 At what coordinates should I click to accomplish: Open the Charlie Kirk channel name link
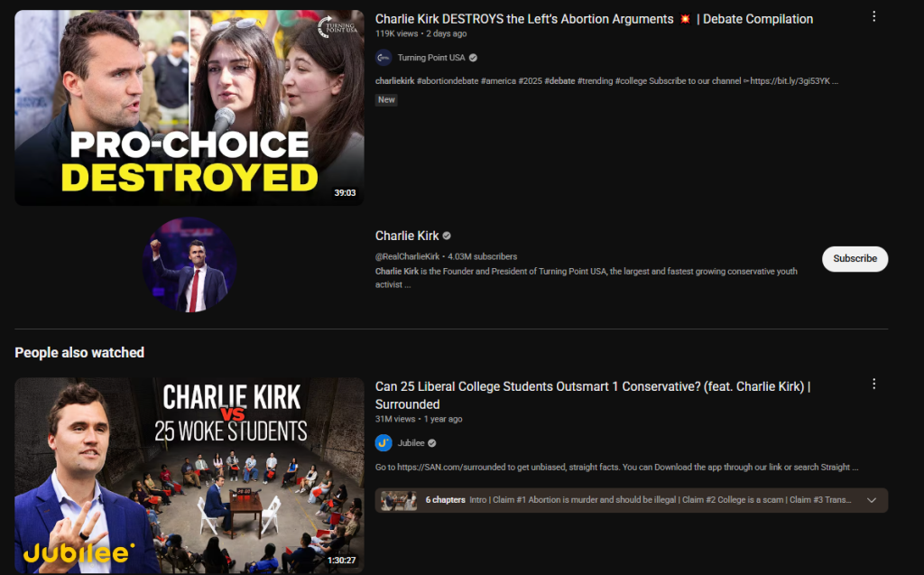[x=407, y=236]
